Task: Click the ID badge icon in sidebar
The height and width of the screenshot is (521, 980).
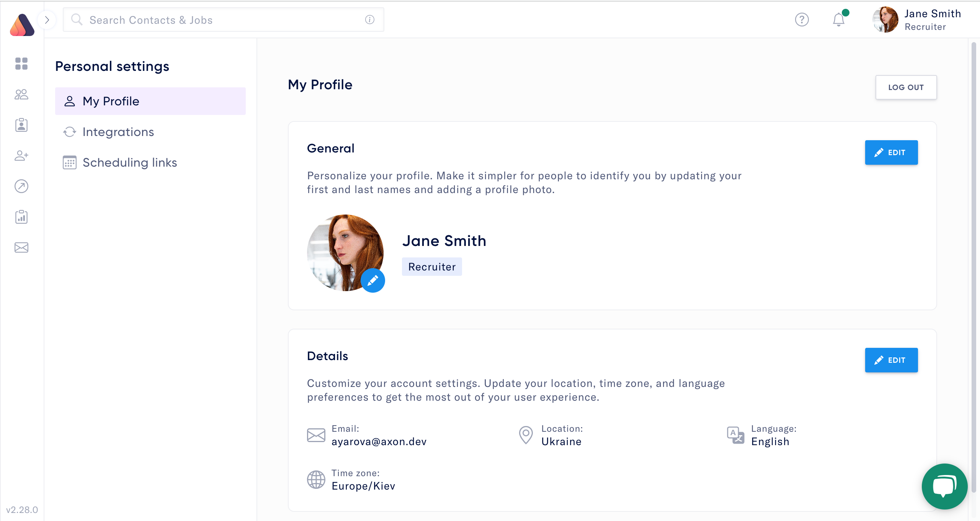Action: pyautogui.click(x=21, y=125)
